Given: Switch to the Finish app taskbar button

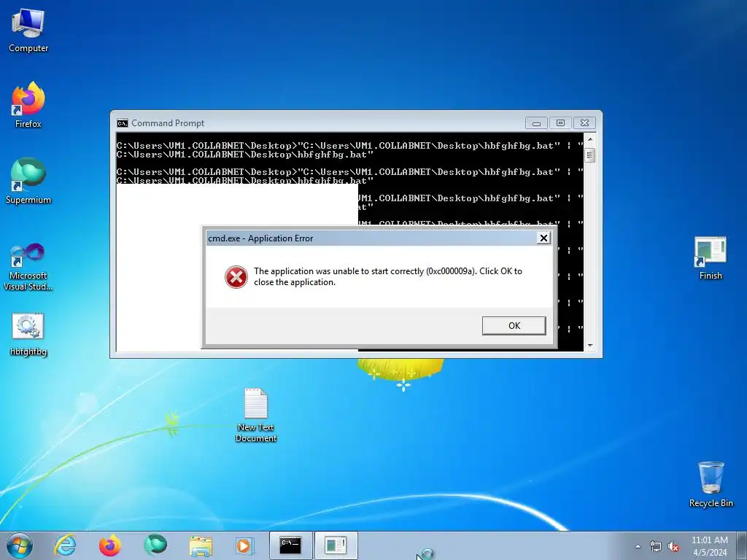Looking at the screenshot, I should tap(336, 545).
